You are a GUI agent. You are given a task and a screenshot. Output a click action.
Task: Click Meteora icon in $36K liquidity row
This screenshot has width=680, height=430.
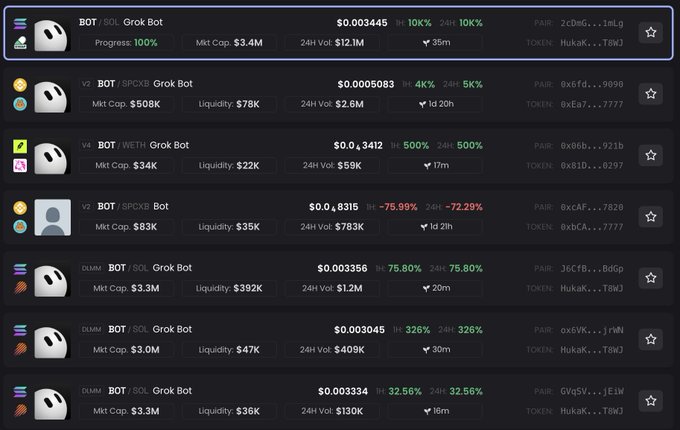click(20, 410)
